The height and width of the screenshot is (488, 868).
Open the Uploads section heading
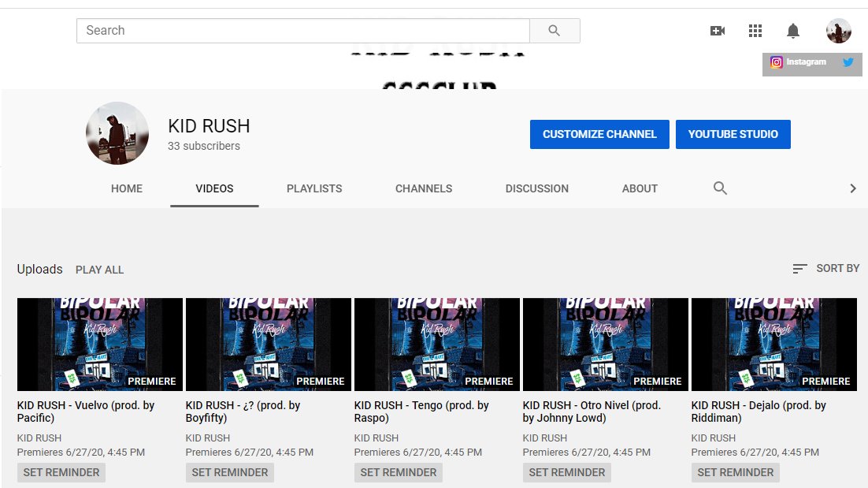point(40,269)
